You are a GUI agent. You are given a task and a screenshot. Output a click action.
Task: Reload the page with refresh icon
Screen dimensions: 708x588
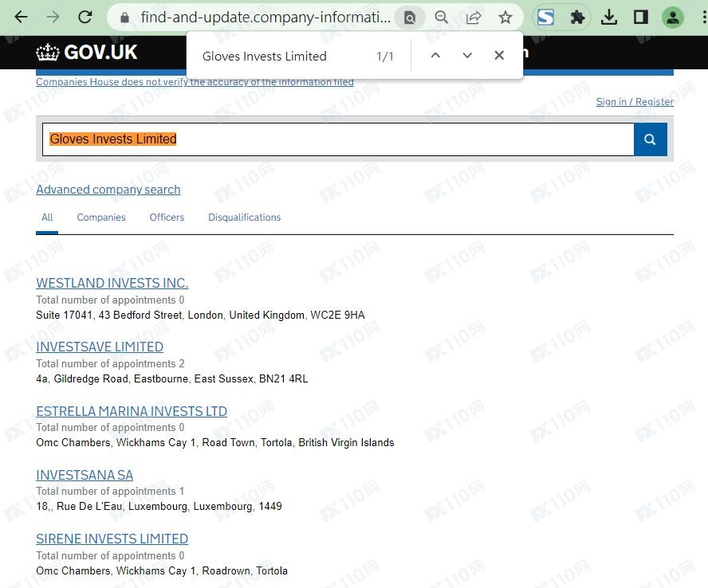pos(85,17)
